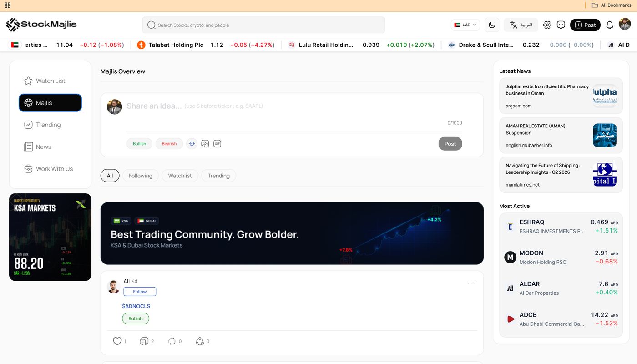Screen dimensions: 637x364
Task: Open comments on Ali's post
Action: click(144, 341)
